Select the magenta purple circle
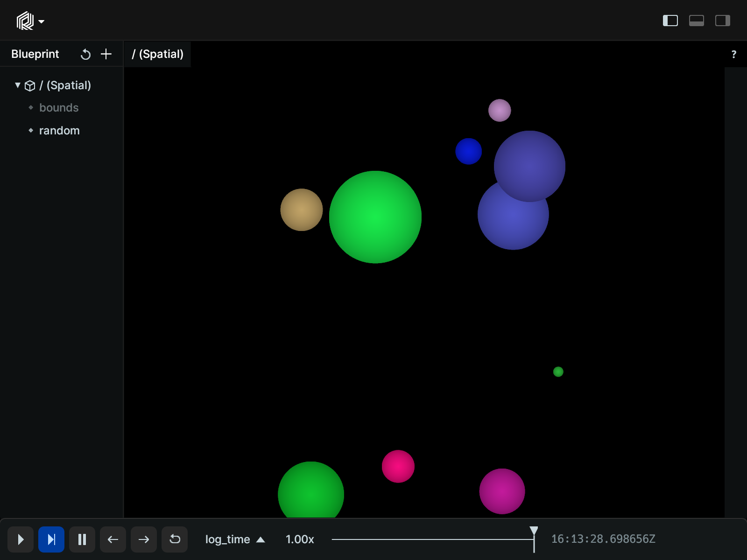This screenshot has height=560, width=747. pos(502,491)
